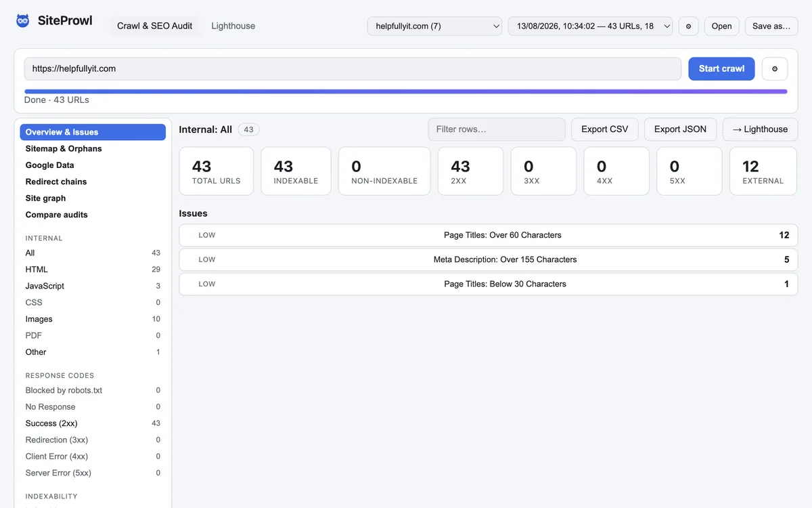Image resolution: width=812 pixels, height=508 pixels.
Task: Open Sitemap & Orphans section
Action: [93, 148]
